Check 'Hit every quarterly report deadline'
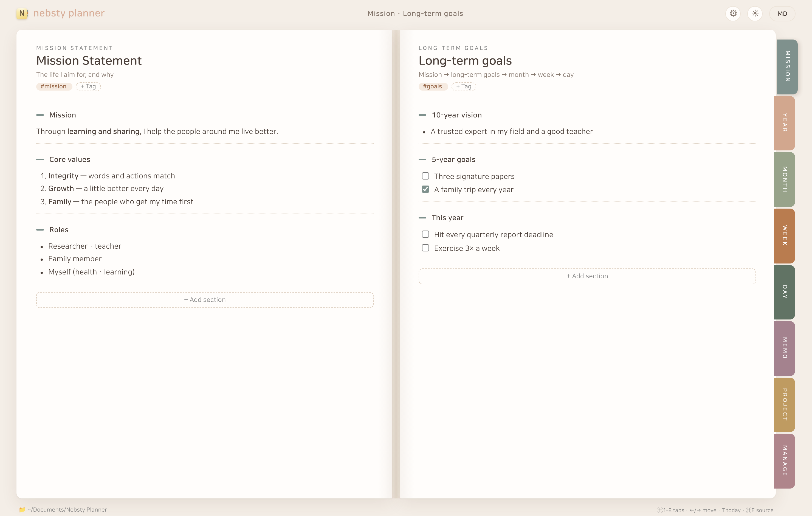Screen dimensions: 812x516 (x=425, y=234)
